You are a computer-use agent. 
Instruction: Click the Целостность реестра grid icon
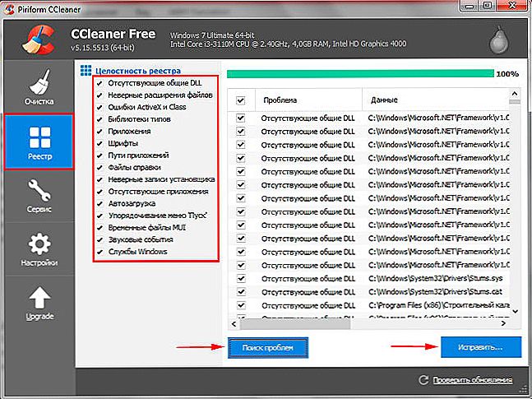(x=86, y=70)
